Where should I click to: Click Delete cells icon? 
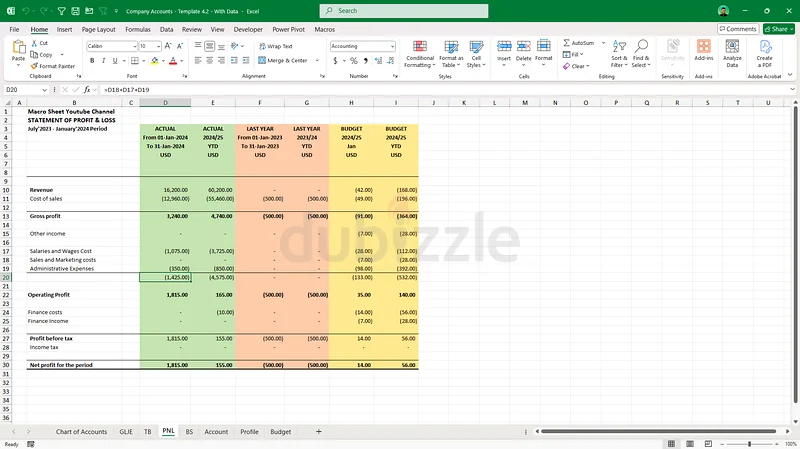pyautogui.click(x=523, y=47)
